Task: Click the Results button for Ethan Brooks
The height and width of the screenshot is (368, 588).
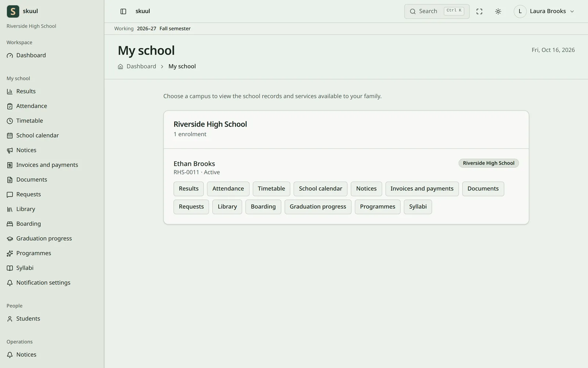Action: click(x=189, y=189)
